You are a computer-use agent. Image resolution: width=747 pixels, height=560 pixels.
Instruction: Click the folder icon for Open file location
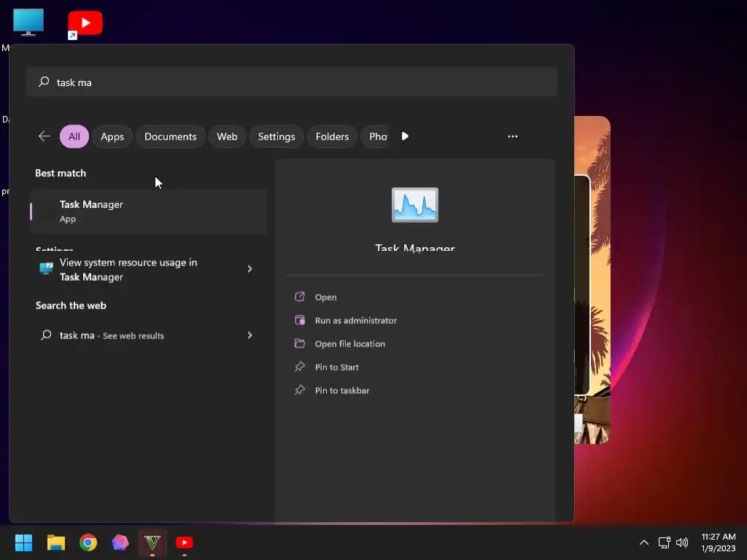[x=300, y=343]
